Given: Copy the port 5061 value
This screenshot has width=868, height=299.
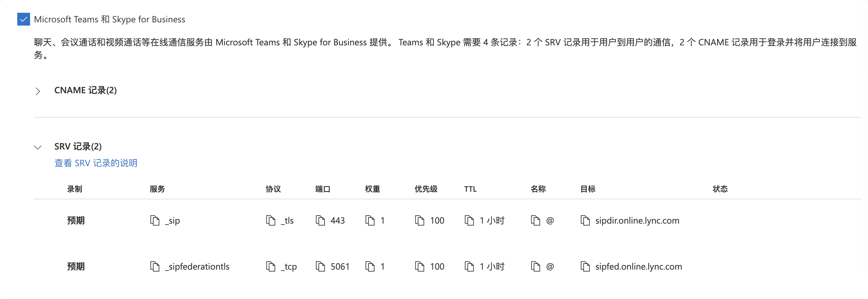Looking at the screenshot, I should click(320, 266).
